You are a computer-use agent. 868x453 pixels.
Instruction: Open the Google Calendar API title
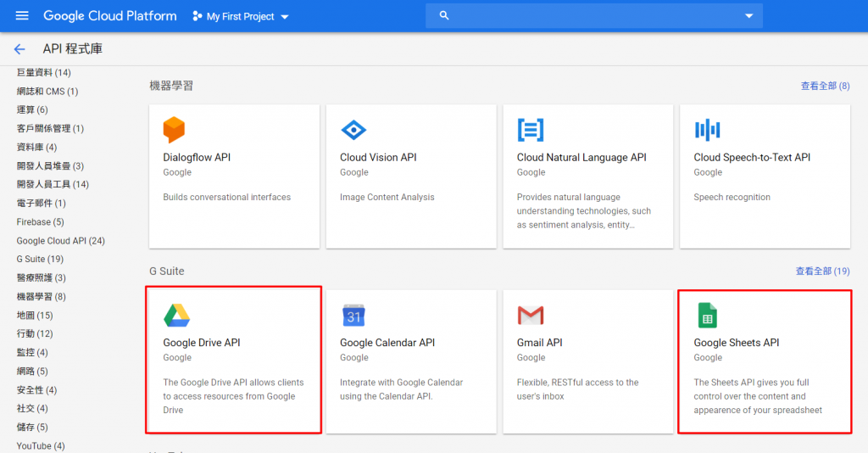pyautogui.click(x=387, y=342)
